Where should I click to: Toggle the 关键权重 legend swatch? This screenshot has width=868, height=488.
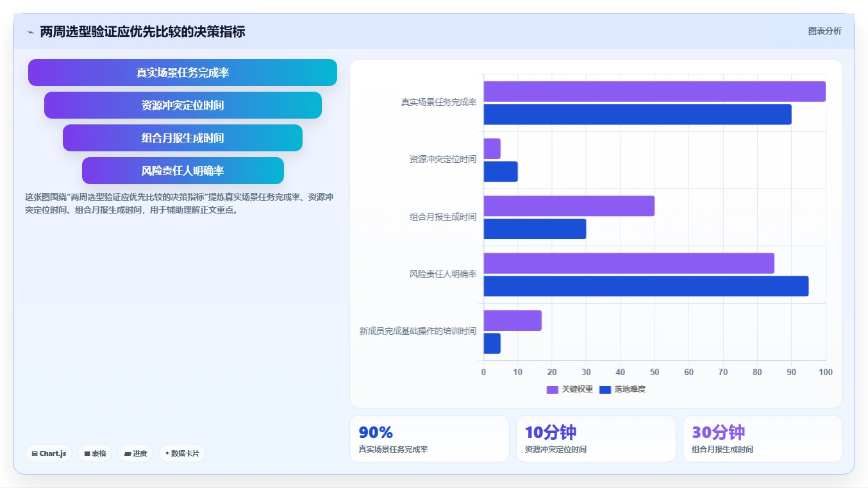[x=552, y=389]
